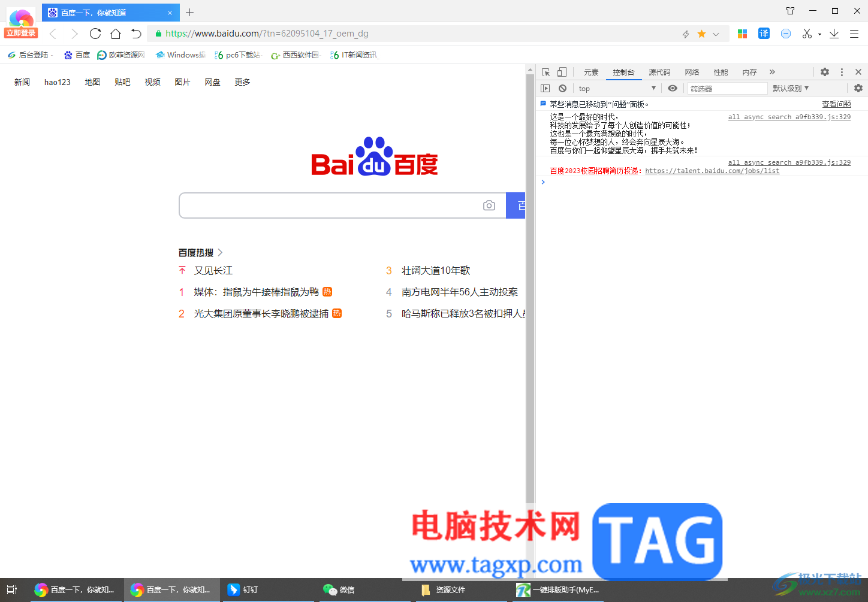Open the colorful apps grid icon
Image resolution: width=868 pixels, height=602 pixels.
click(742, 34)
